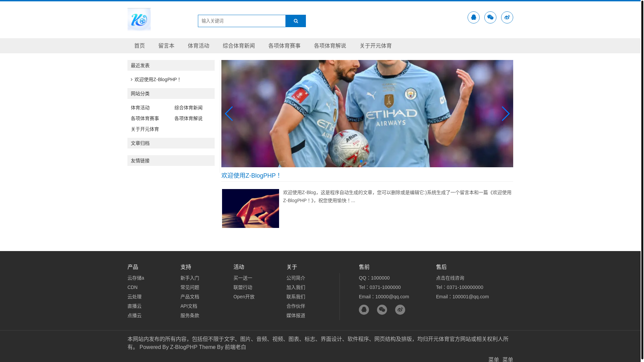Select sidebar category 关于开元体育

pyautogui.click(x=145, y=129)
